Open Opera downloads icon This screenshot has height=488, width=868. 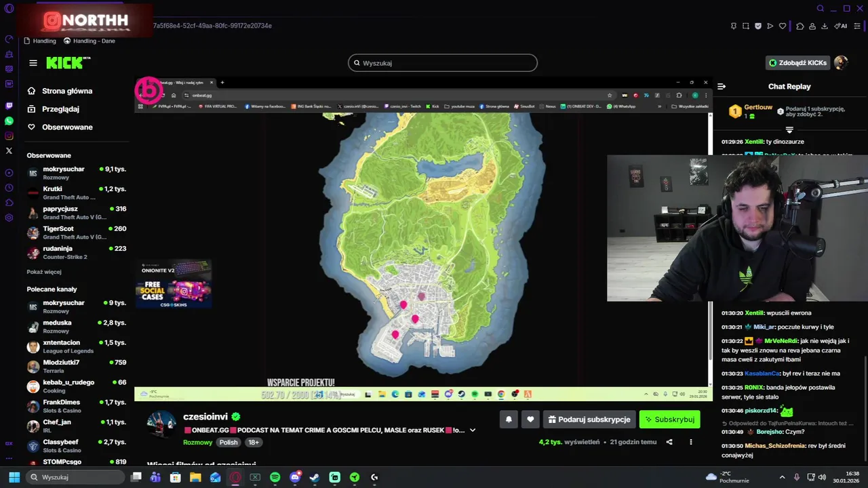click(x=825, y=26)
